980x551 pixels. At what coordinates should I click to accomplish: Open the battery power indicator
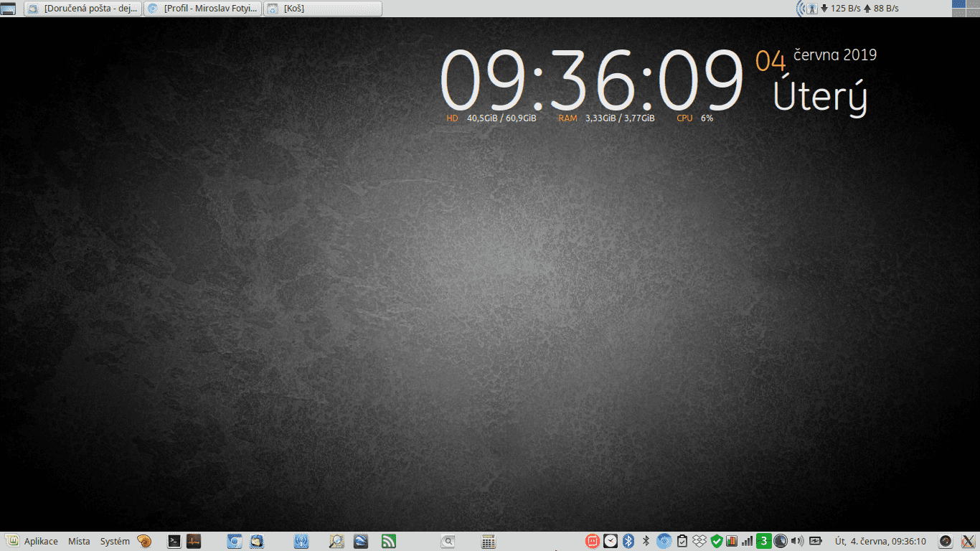[816, 541]
